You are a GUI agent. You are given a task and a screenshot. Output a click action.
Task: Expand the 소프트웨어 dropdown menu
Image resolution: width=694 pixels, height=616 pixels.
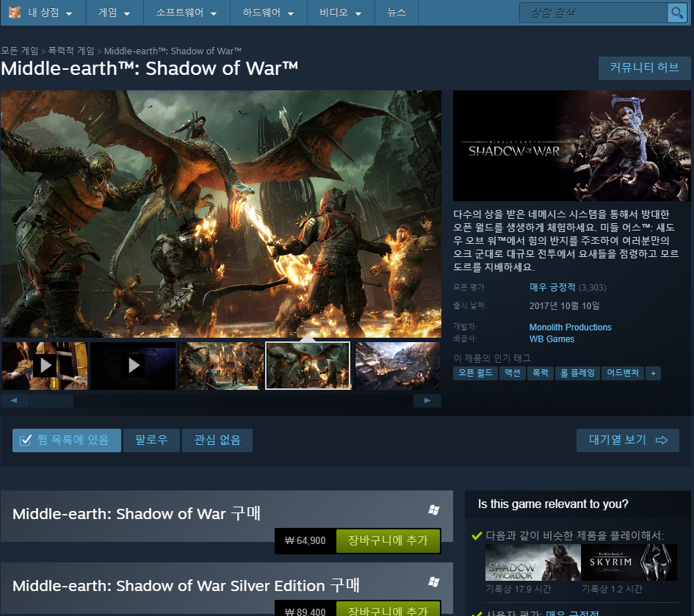pyautogui.click(x=187, y=12)
